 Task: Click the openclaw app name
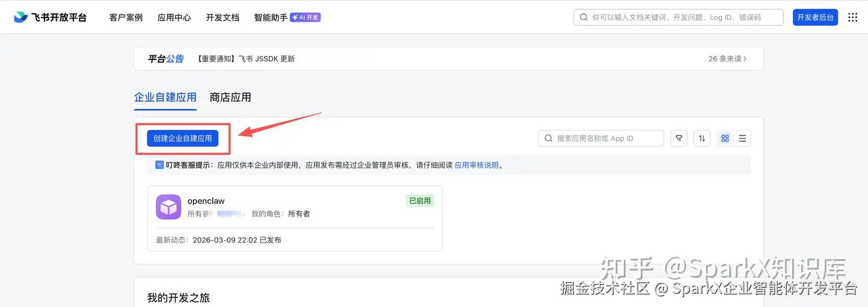coord(206,201)
